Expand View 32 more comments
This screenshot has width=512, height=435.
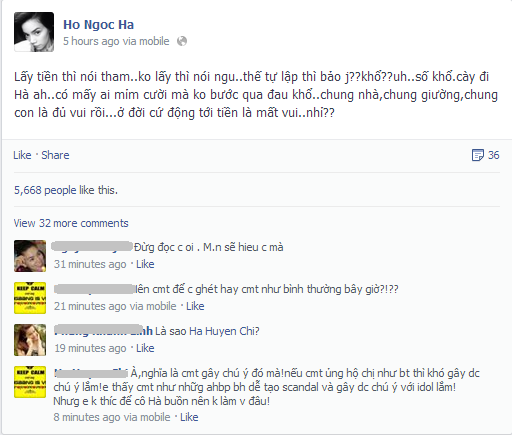(71, 223)
